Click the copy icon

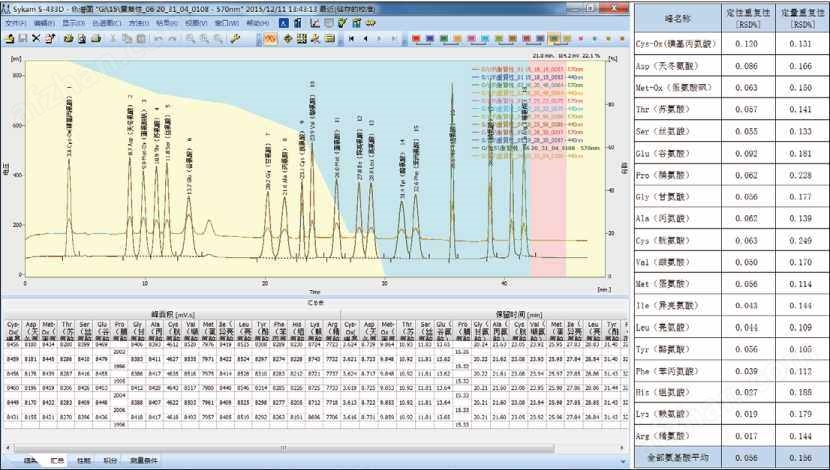coord(127,39)
